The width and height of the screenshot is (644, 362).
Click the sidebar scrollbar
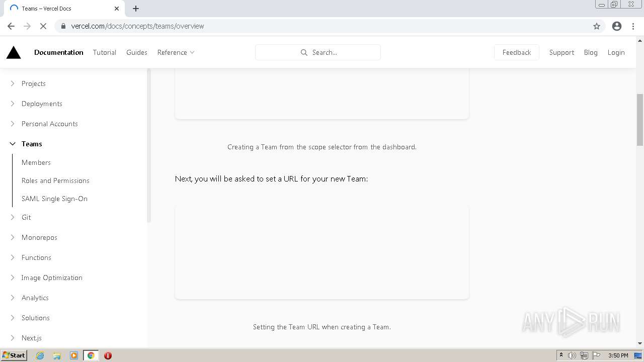pos(148,146)
